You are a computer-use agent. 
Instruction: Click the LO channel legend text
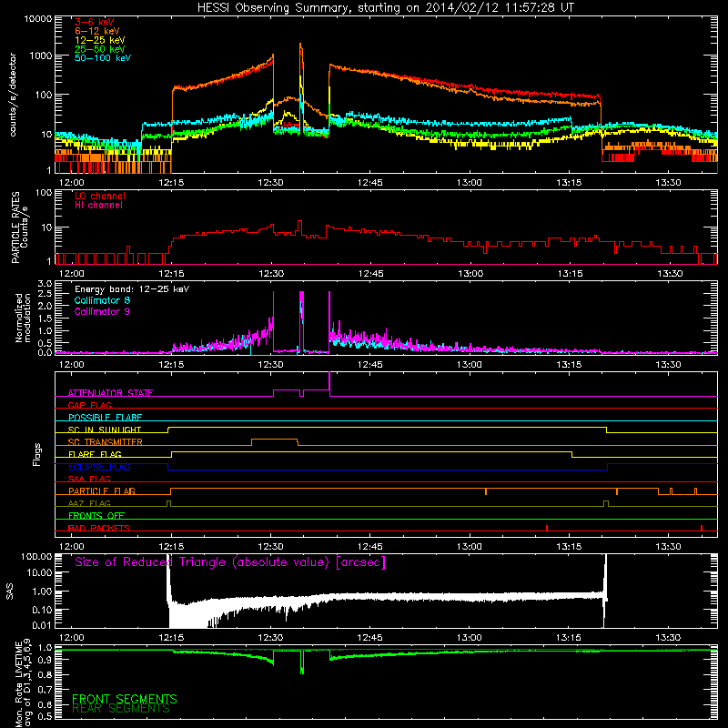(x=100, y=196)
